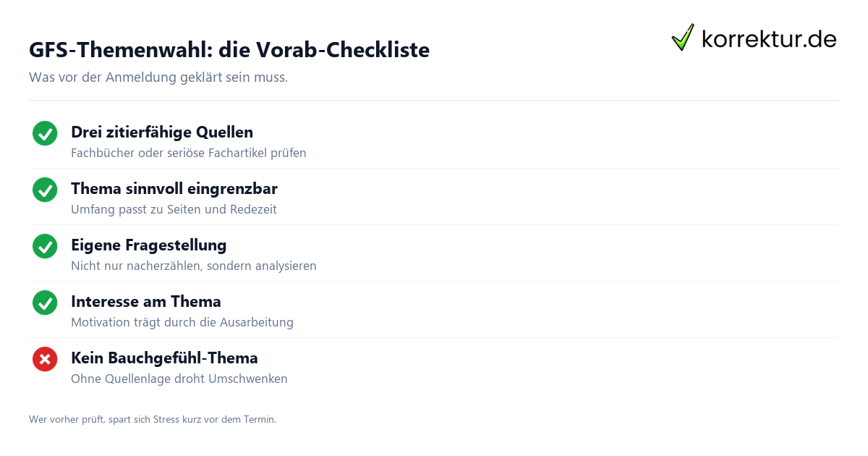Select the Kein Bauchgefühl-Thema title
The image size is (868, 456).
coord(164,358)
